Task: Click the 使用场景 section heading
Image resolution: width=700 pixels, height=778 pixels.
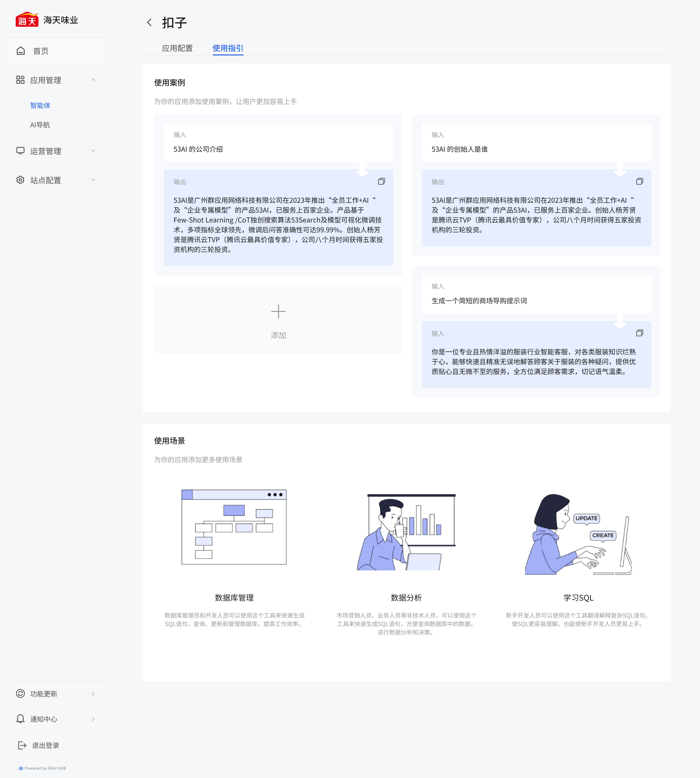Action: pos(170,441)
